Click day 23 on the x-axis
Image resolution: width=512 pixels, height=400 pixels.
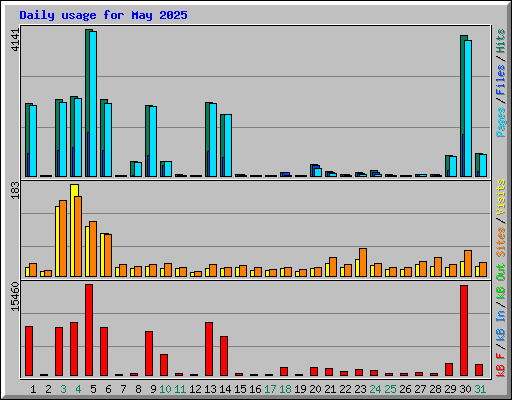click(x=360, y=389)
